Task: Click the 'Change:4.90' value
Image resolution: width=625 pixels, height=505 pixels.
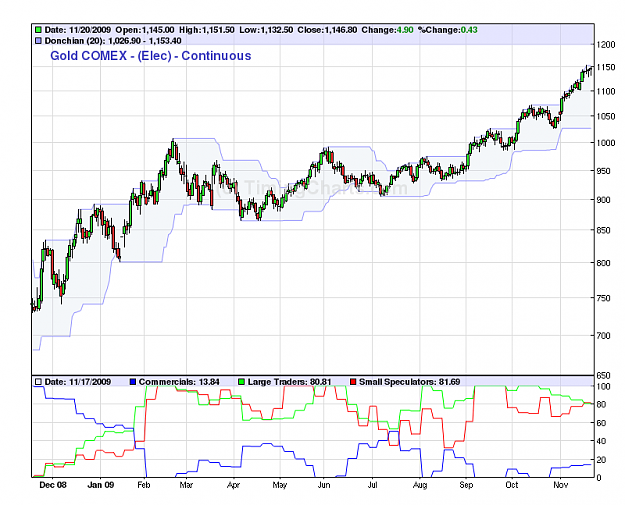Action: pos(387,30)
